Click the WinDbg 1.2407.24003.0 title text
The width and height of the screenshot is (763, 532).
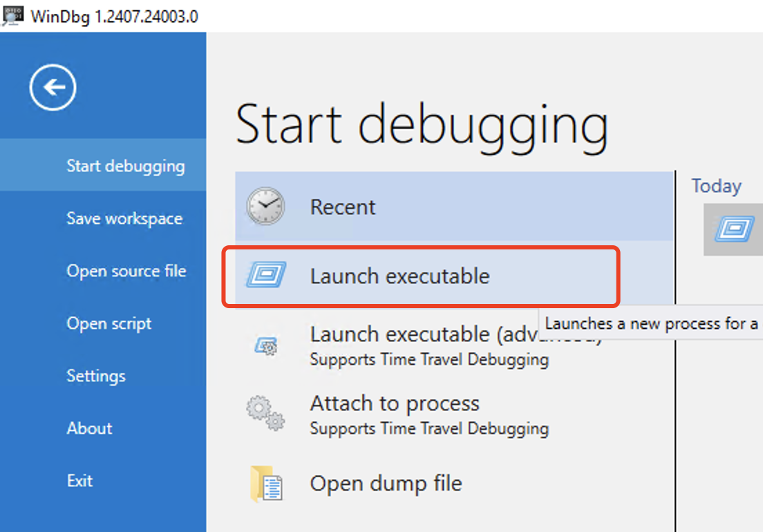pyautogui.click(x=114, y=17)
